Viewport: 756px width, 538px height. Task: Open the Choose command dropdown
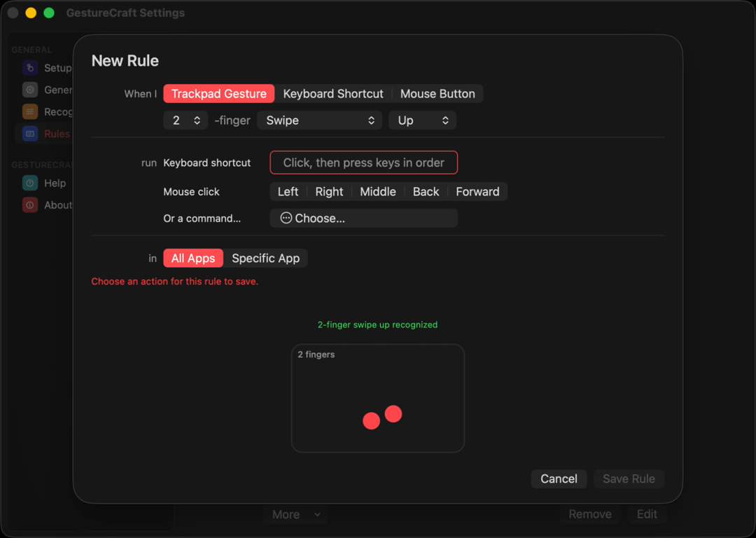click(x=363, y=218)
